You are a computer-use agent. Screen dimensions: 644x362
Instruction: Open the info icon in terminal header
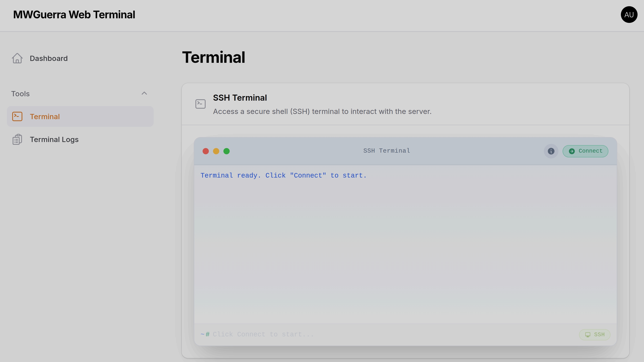point(551,151)
